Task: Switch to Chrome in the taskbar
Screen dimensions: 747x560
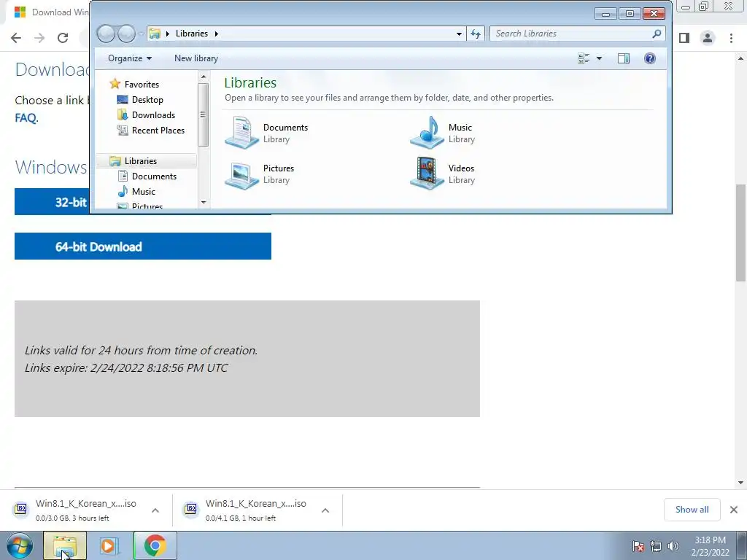Action: (155, 545)
